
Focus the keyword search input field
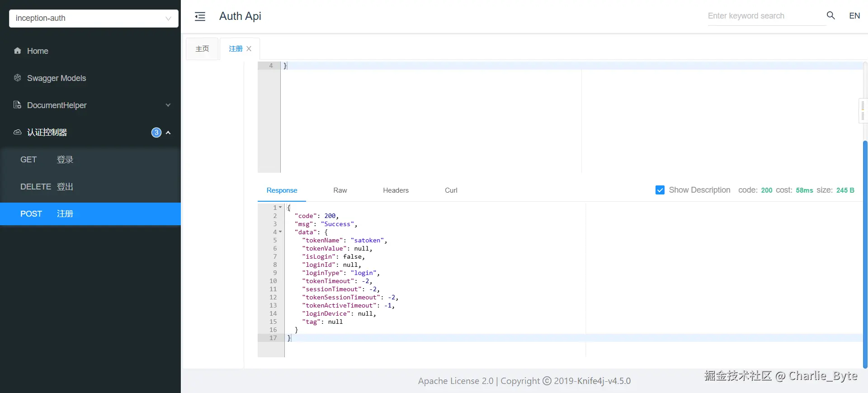point(764,16)
